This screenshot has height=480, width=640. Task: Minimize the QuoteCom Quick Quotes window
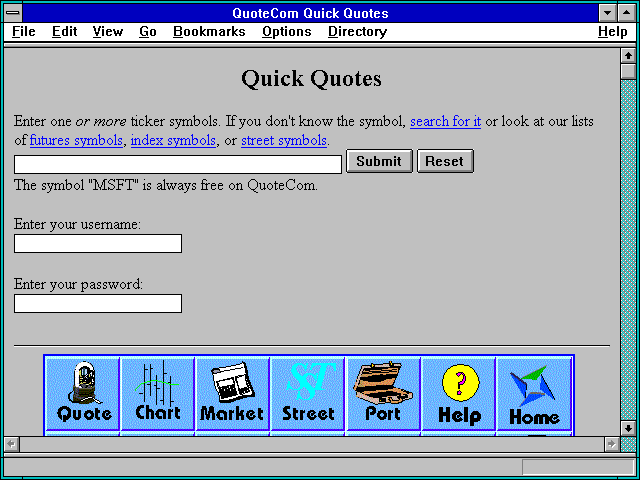[608, 13]
